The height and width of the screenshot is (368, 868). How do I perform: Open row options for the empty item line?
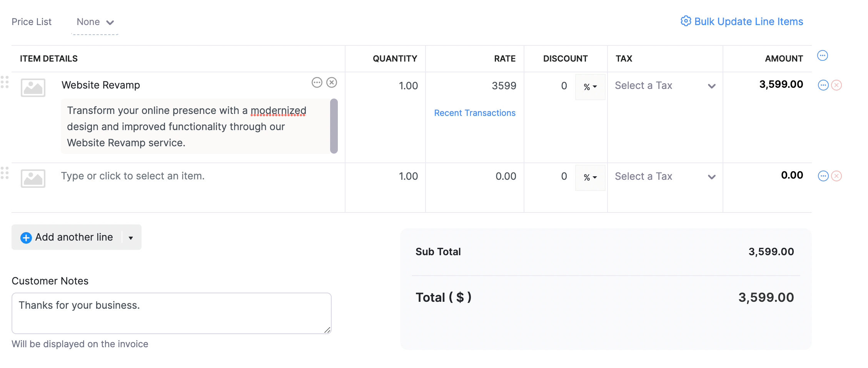coord(823,176)
